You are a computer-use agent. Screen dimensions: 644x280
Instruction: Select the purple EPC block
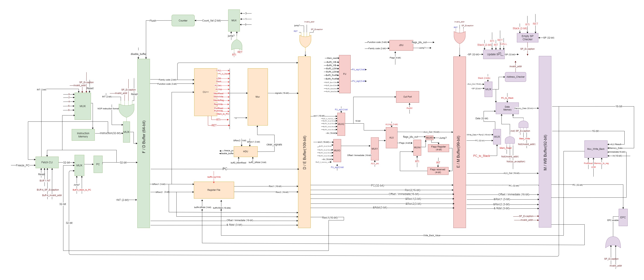623,217
